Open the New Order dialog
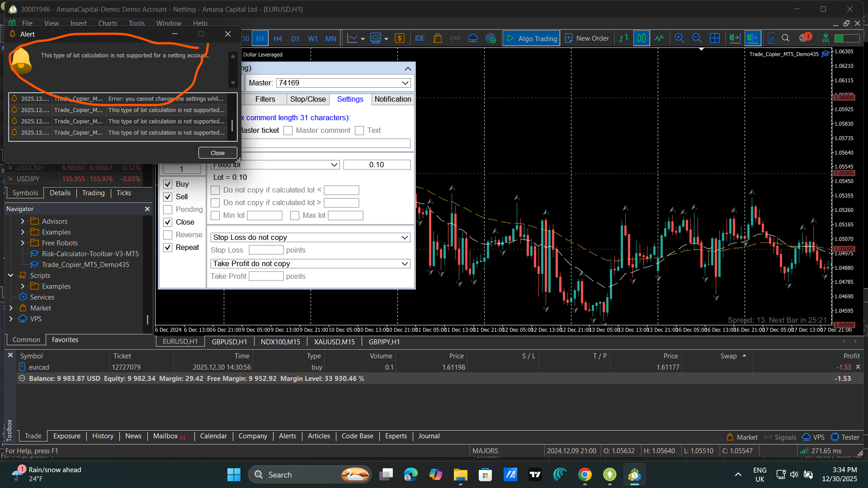The image size is (868, 488). point(587,38)
